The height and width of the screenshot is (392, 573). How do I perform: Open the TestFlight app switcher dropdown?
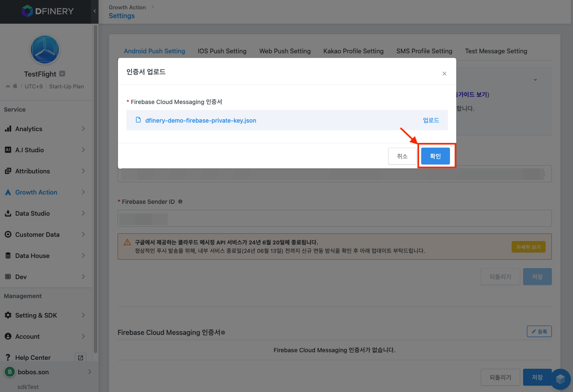(62, 74)
